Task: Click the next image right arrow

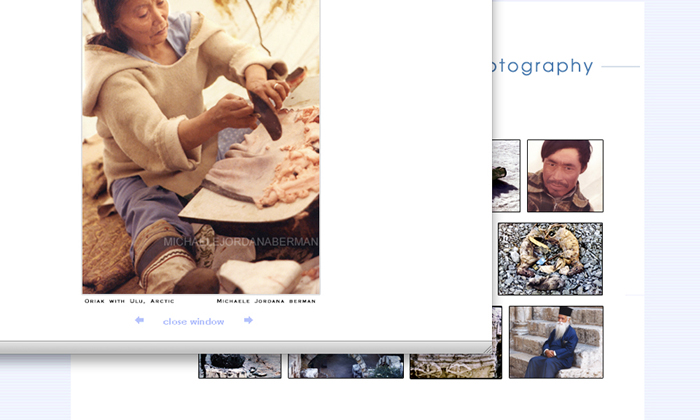Action: click(x=248, y=321)
